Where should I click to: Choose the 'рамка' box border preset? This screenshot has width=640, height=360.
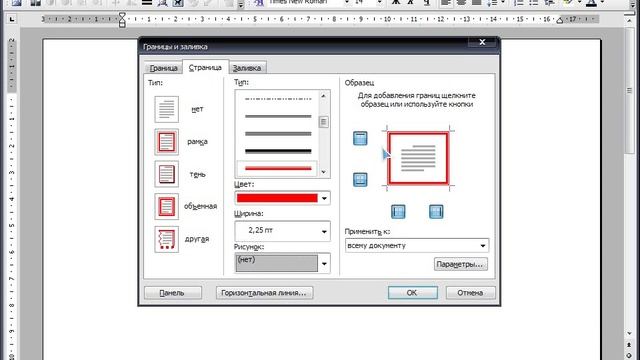[x=167, y=142]
